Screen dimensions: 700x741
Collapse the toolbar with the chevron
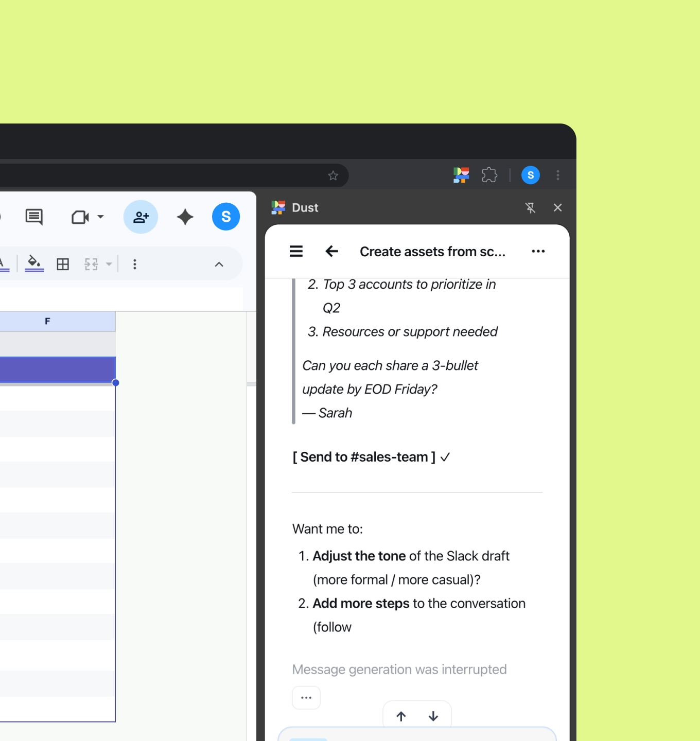point(219,264)
